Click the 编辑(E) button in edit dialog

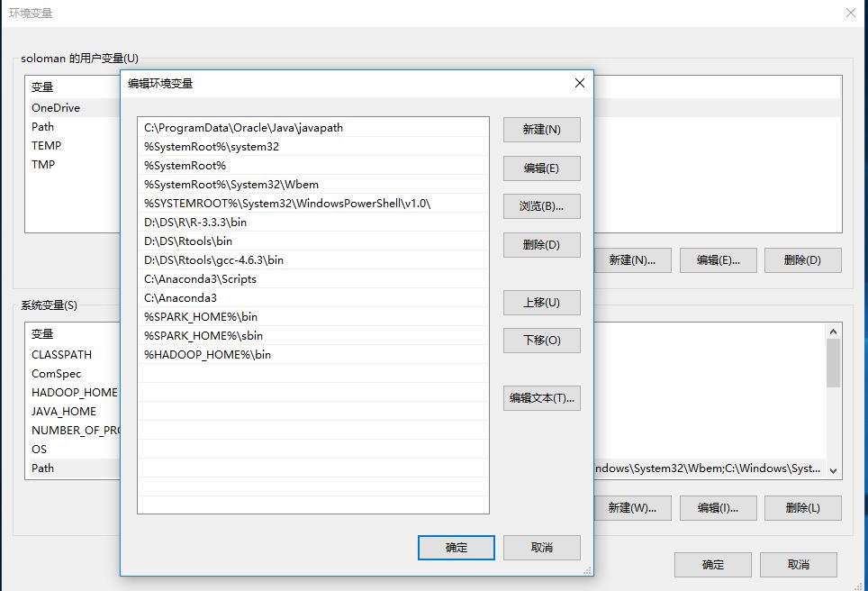coord(541,168)
